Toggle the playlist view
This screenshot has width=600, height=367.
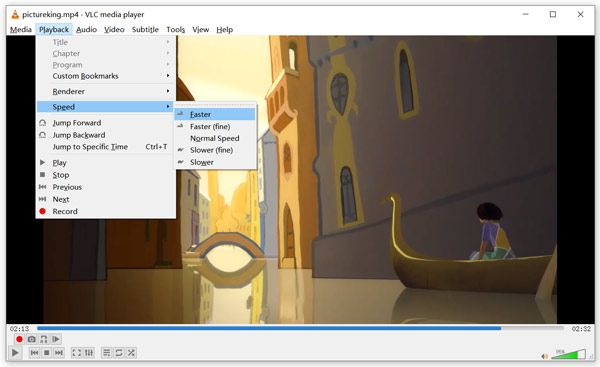pyautogui.click(x=107, y=352)
